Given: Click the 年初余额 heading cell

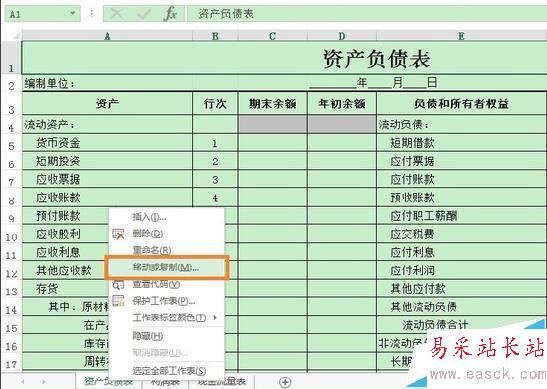Looking at the screenshot, I should 342,104.
